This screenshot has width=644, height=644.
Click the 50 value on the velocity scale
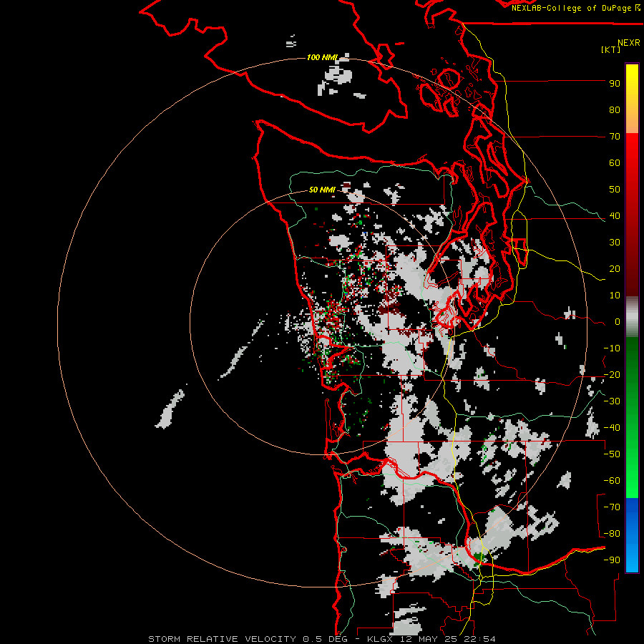click(615, 190)
